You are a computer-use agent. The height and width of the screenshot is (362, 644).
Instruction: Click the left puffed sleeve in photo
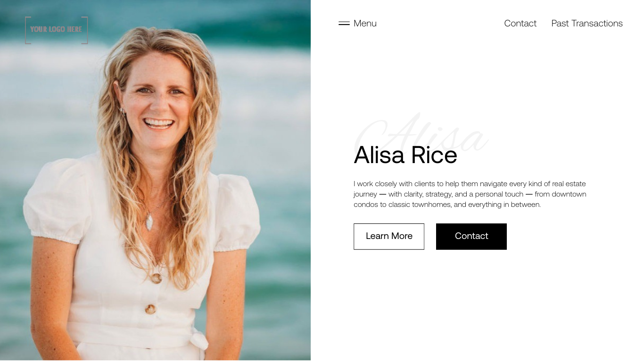pos(57,203)
